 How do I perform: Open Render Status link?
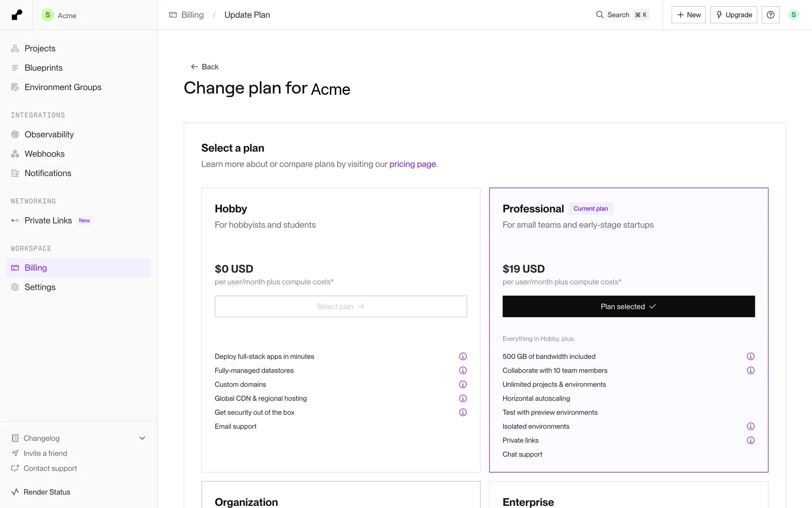(47, 492)
